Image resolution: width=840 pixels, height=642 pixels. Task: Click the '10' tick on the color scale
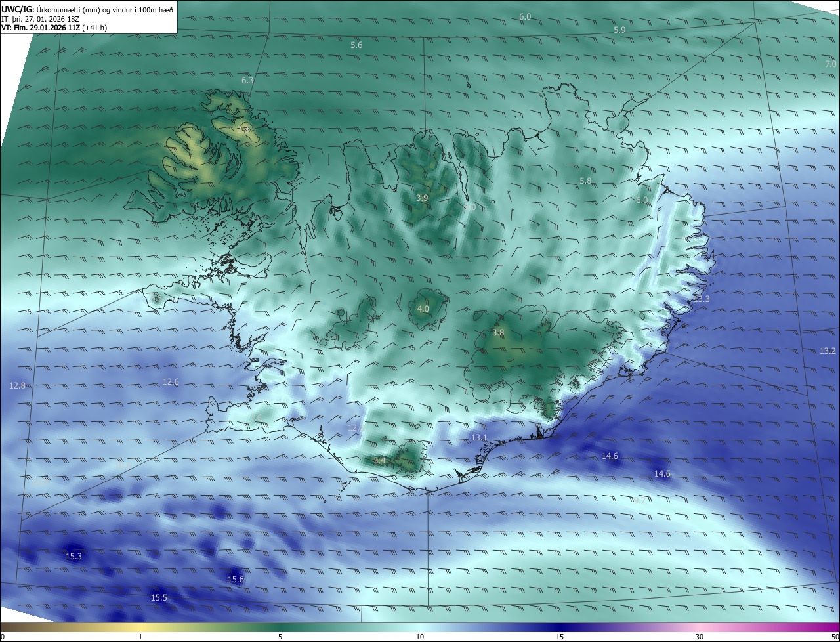[420, 637]
